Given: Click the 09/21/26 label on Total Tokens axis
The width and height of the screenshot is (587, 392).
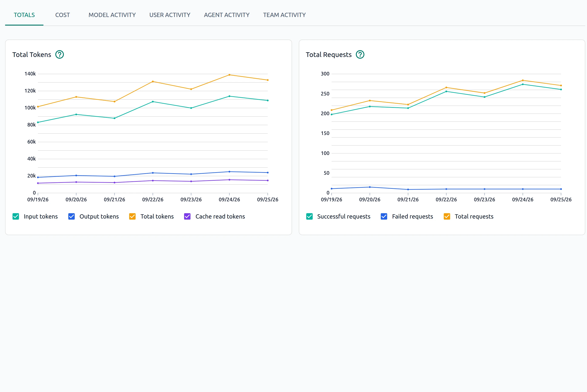Looking at the screenshot, I should point(114,199).
